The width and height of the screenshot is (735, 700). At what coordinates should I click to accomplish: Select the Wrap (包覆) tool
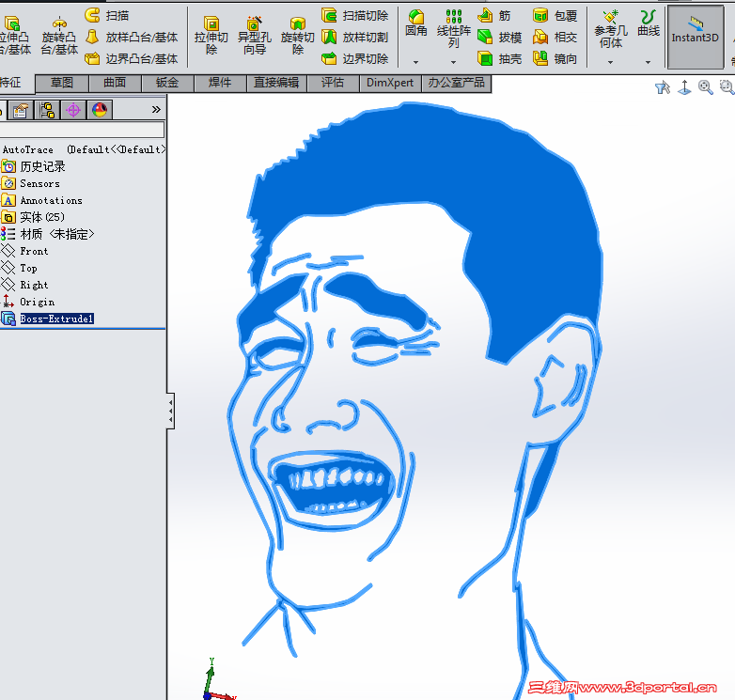[555, 15]
